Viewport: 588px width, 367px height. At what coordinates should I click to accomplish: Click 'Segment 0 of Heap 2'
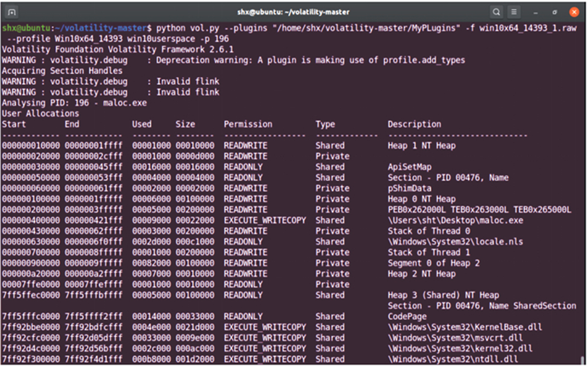point(434,263)
